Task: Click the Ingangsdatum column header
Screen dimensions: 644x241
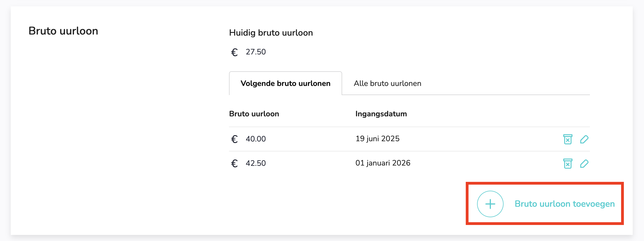Action: (x=381, y=114)
